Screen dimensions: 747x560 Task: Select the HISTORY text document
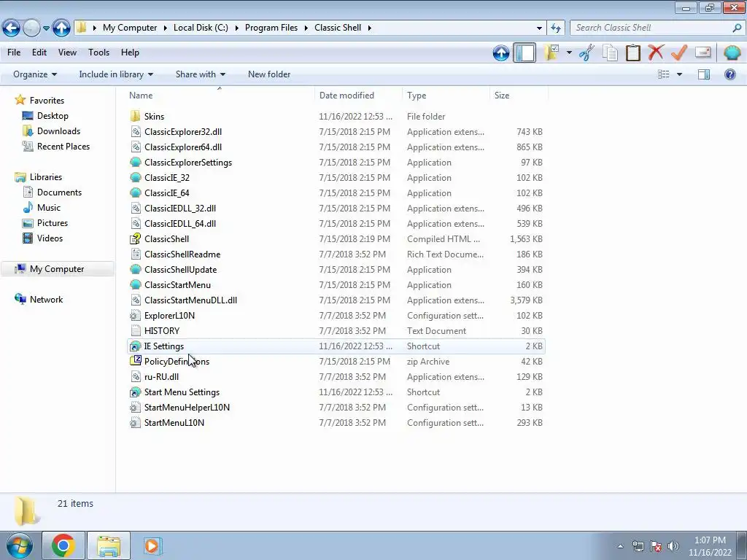point(336,331)
